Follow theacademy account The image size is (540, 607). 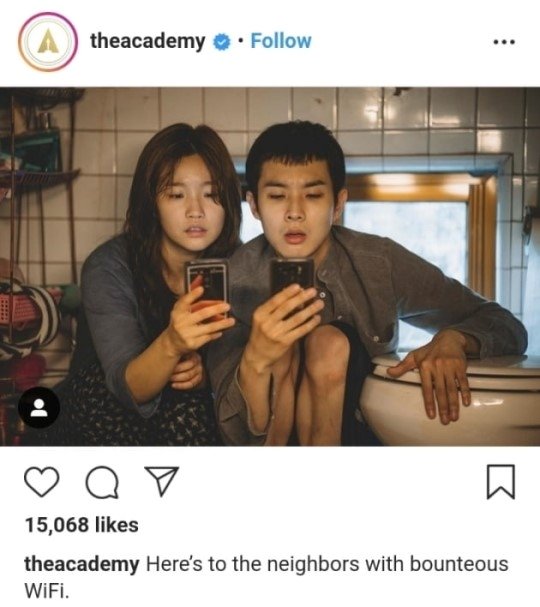[281, 41]
